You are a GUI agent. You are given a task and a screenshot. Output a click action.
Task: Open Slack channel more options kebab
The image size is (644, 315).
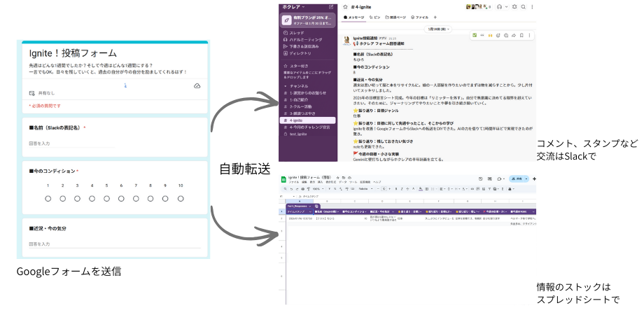click(532, 7)
